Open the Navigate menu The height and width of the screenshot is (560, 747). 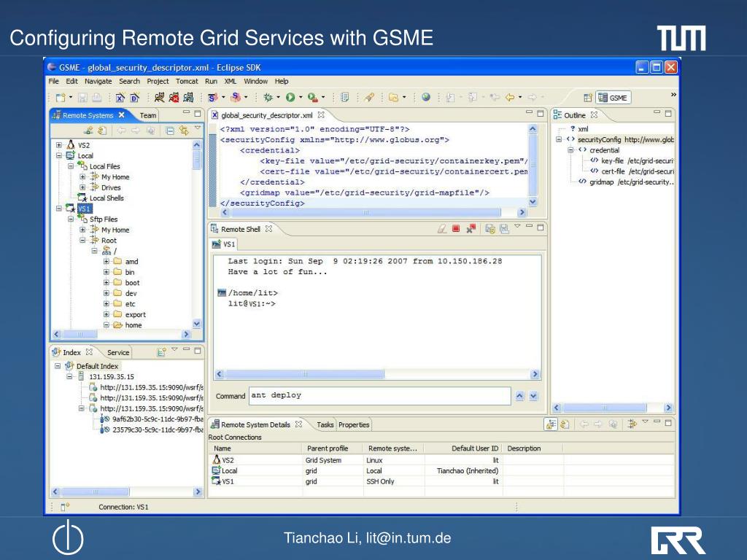coord(98,82)
